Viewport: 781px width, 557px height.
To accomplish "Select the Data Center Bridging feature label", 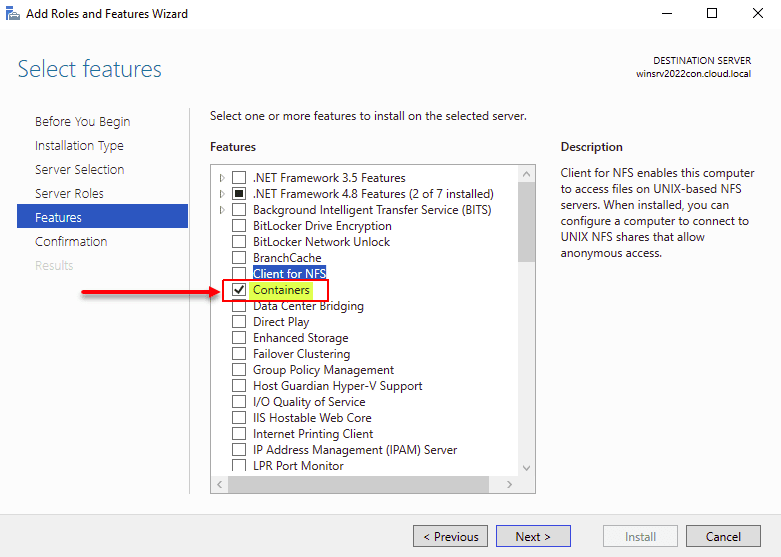I will pyautogui.click(x=308, y=306).
